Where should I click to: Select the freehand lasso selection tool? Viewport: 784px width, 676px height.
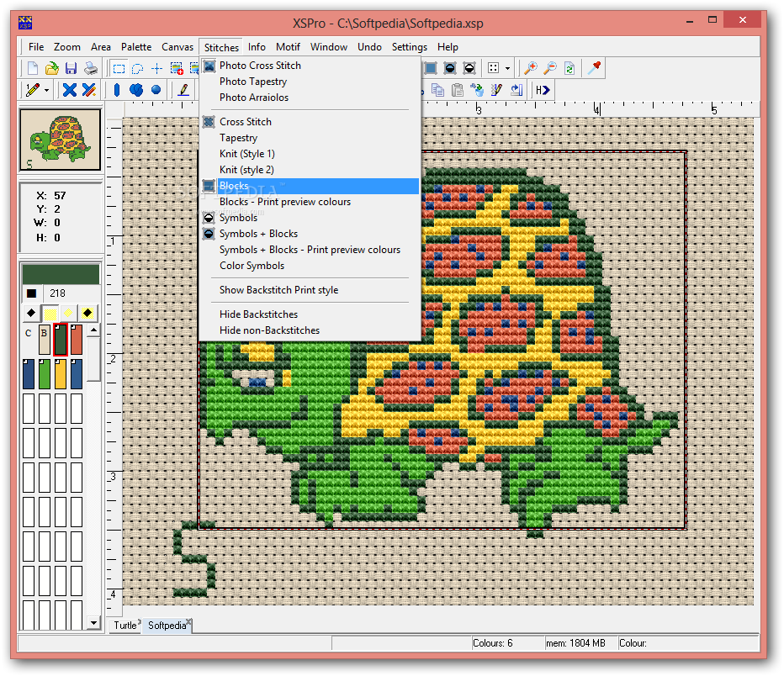[137, 68]
